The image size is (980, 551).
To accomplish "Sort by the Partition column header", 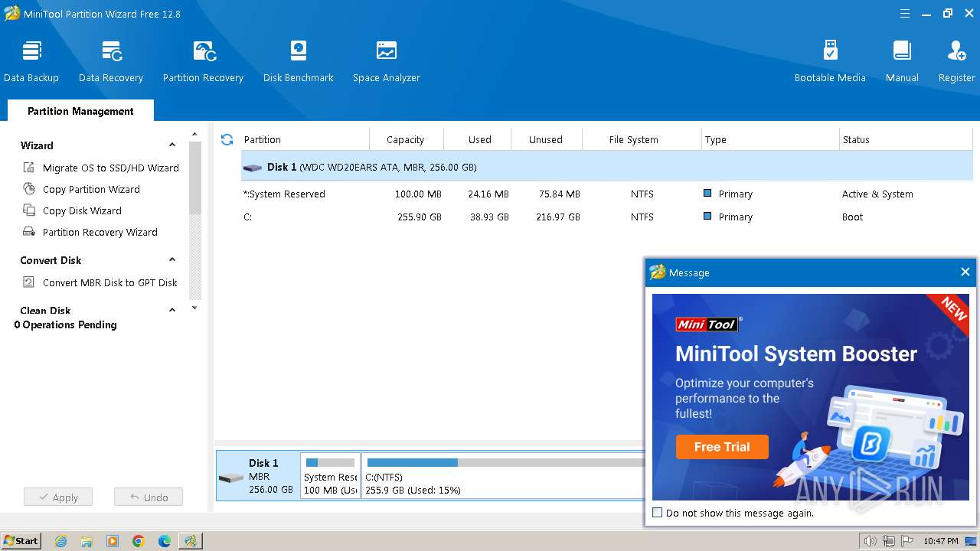I will point(305,139).
